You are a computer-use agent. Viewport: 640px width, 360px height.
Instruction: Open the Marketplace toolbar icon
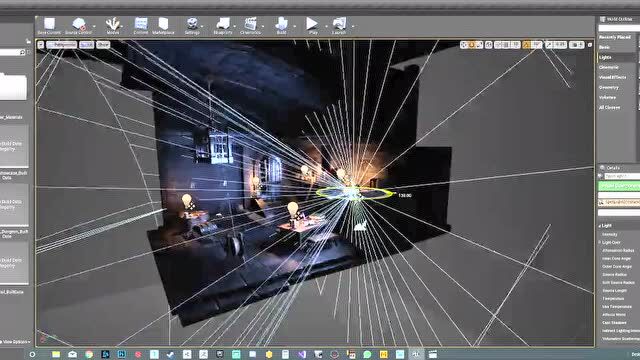(163, 26)
